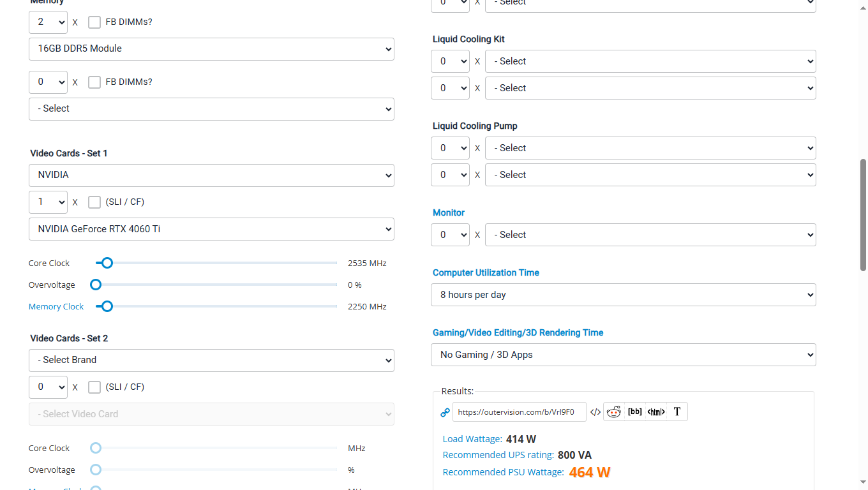Open Set 1 video card quantity dropdown
The width and height of the screenshot is (868, 490).
coord(48,202)
